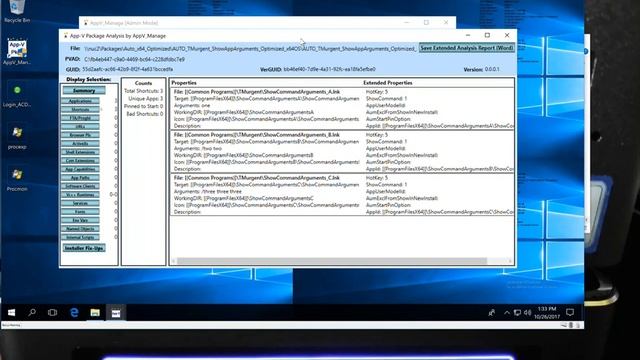The image size is (640, 360).
Task: Select the Summary display button
Action: click(x=84, y=91)
